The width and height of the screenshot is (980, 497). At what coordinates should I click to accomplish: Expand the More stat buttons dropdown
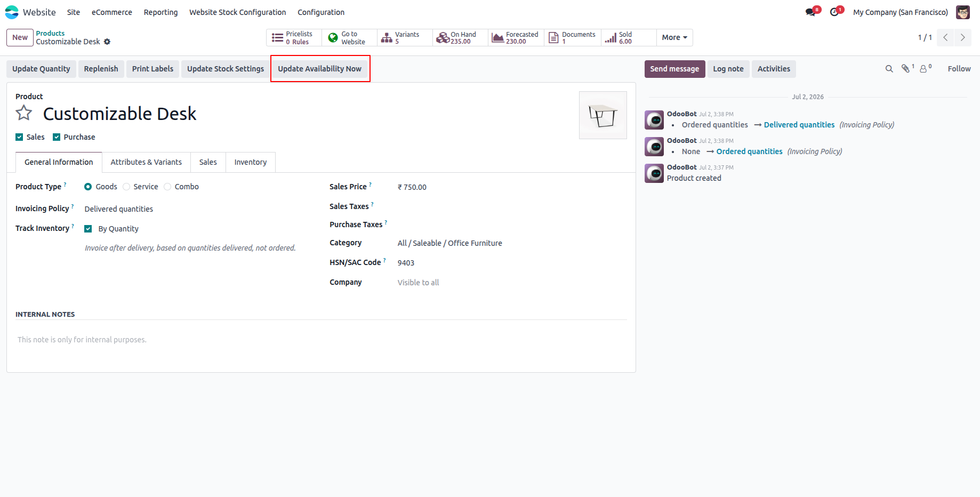click(x=674, y=38)
